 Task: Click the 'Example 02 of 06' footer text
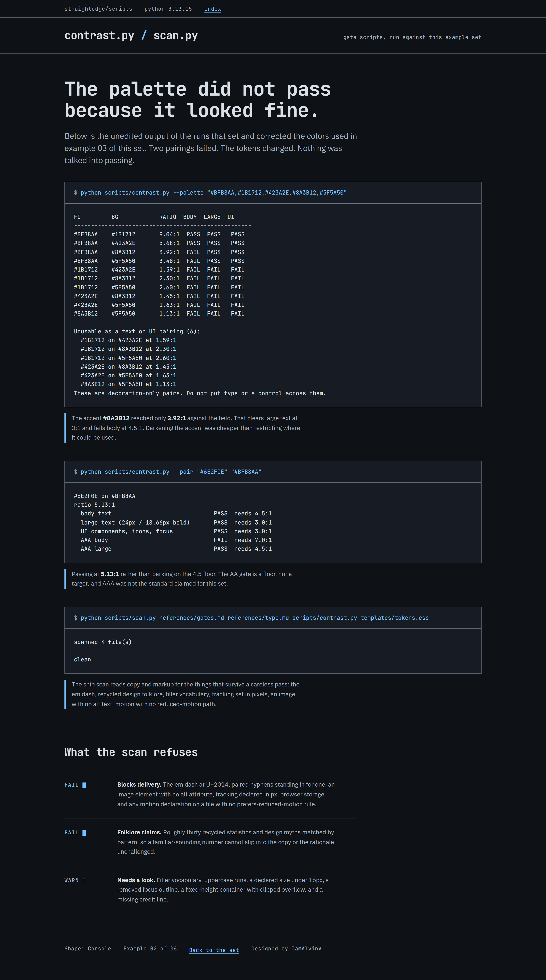[150, 948]
